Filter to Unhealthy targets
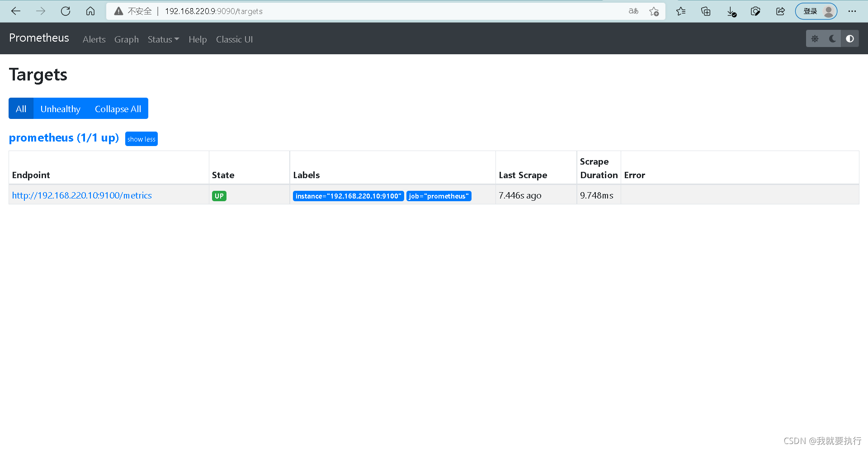This screenshot has width=868, height=449. pyautogui.click(x=61, y=109)
